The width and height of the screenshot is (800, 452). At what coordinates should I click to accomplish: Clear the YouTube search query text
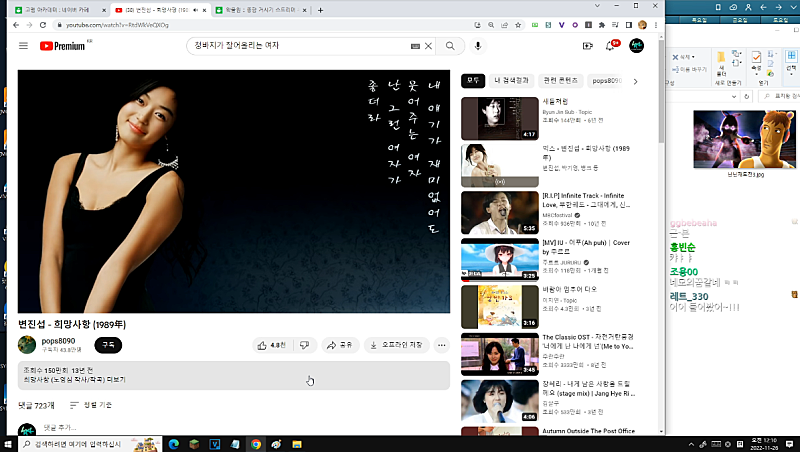pos(429,46)
